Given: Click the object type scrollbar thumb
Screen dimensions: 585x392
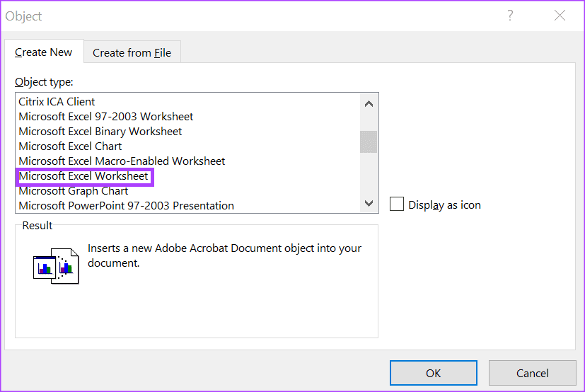Looking at the screenshot, I should tap(369, 142).
